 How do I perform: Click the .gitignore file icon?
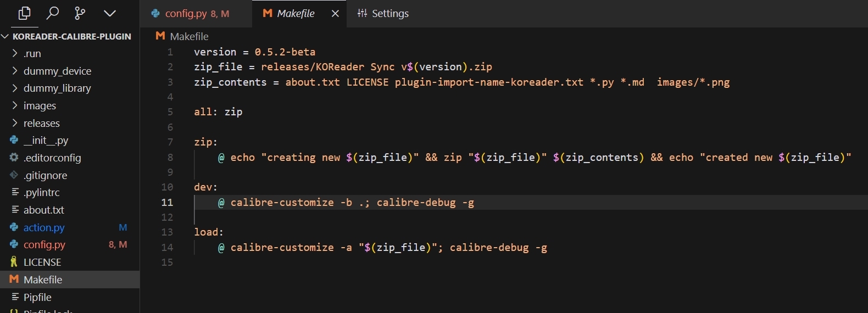[x=14, y=175]
